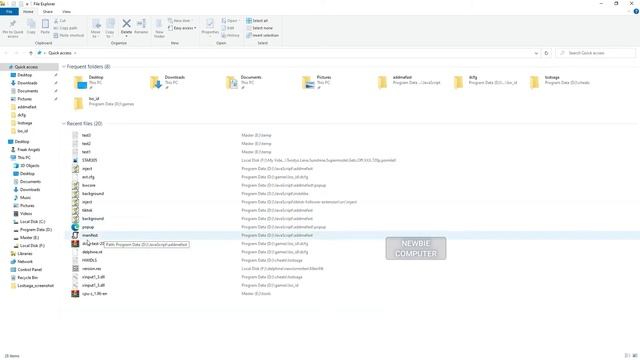Viewport: 640px width, 360px height.
Task: Select Program Data (D:) in sidebar
Action: (x=36, y=230)
